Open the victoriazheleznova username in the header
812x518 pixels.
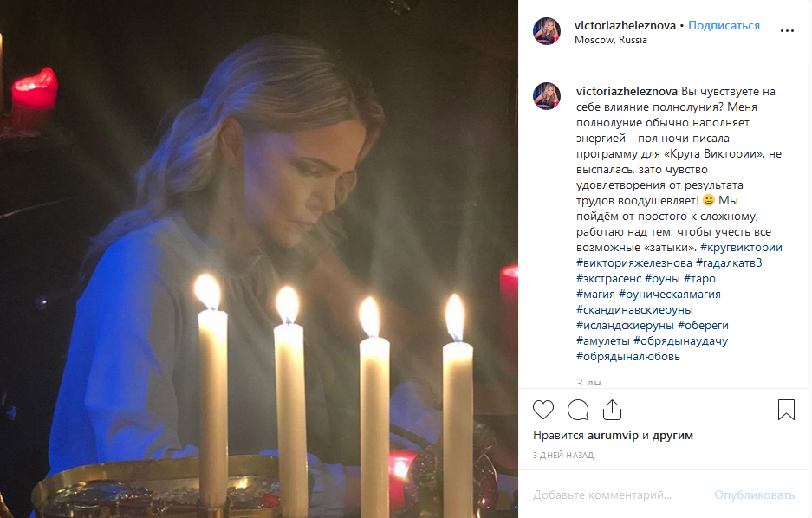click(x=625, y=25)
